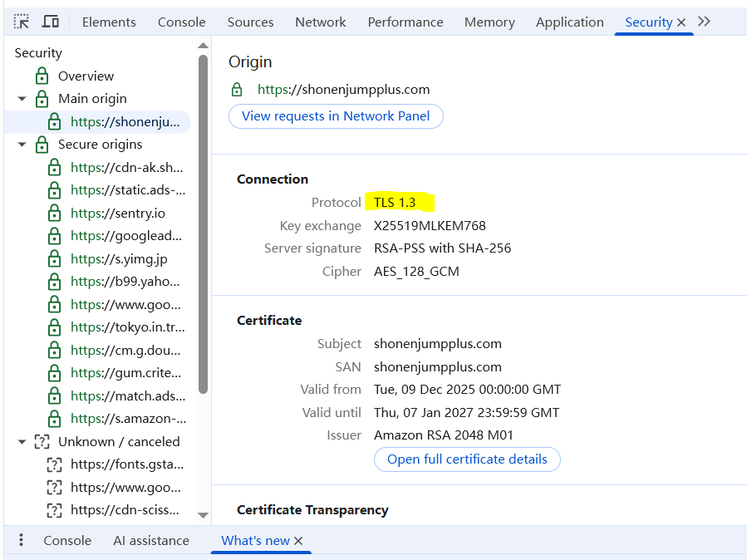Open the drawer Console tab
Viewport: 747px width, 560px height.
tap(67, 541)
